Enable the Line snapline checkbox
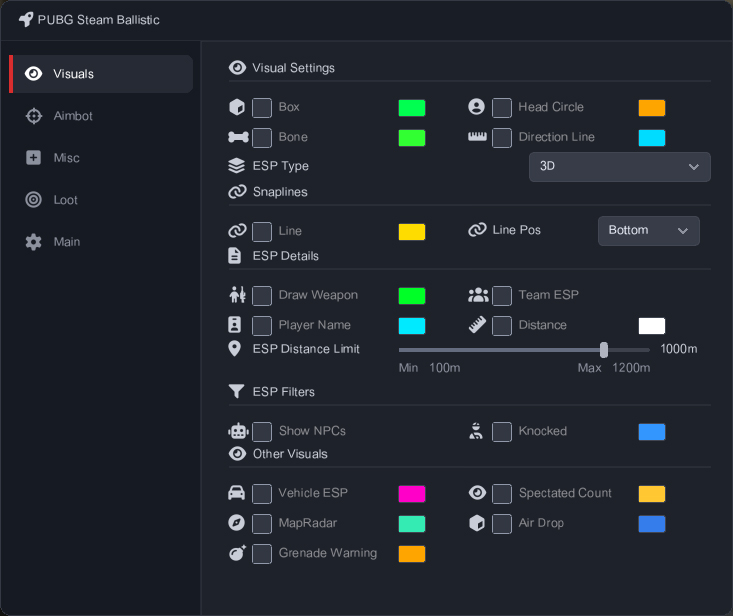The width and height of the screenshot is (733, 616). pyautogui.click(x=262, y=232)
